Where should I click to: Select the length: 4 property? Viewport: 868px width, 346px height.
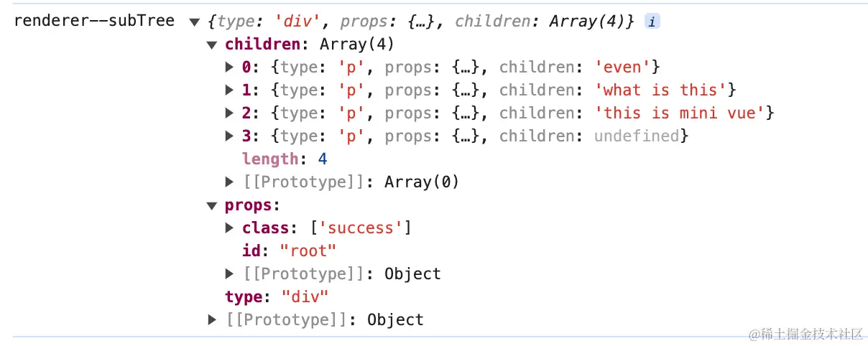point(285,159)
